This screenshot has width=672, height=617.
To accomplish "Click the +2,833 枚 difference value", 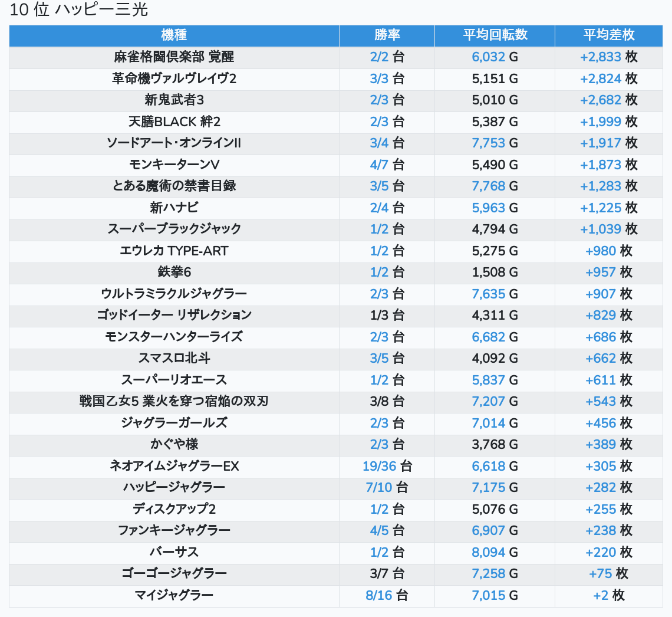I will click(608, 57).
